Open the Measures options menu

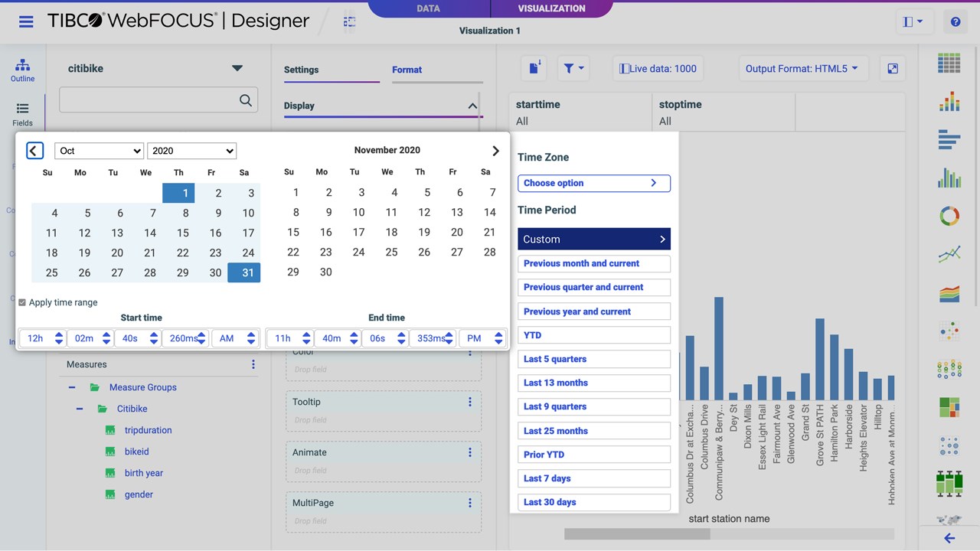[x=253, y=364]
